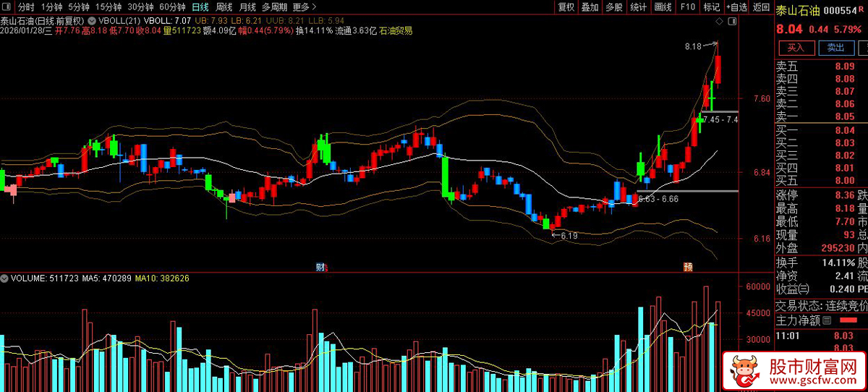Select the 日线 daily chart tab
Image resolution: width=868 pixels, height=392 pixels.
pyautogui.click(x=200, y=7)
